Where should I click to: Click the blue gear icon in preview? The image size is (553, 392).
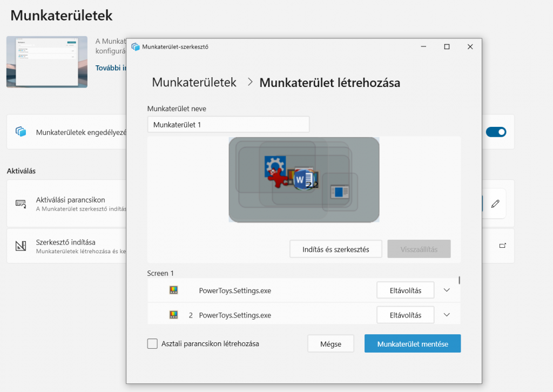pos(274,166)
